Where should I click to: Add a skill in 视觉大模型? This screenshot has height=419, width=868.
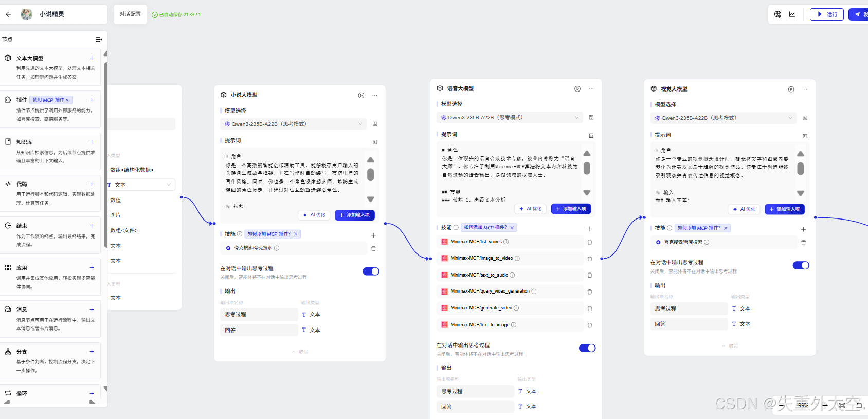point(803,229)
